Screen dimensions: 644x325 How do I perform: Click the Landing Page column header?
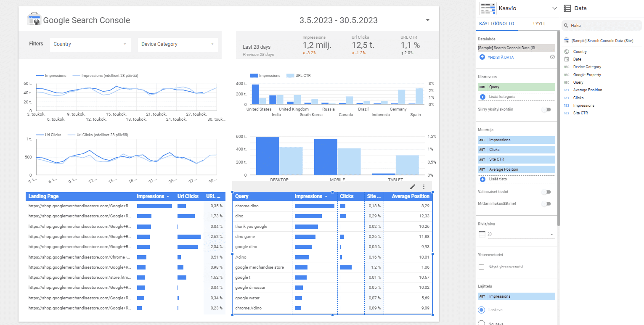(x=43, y=196)
